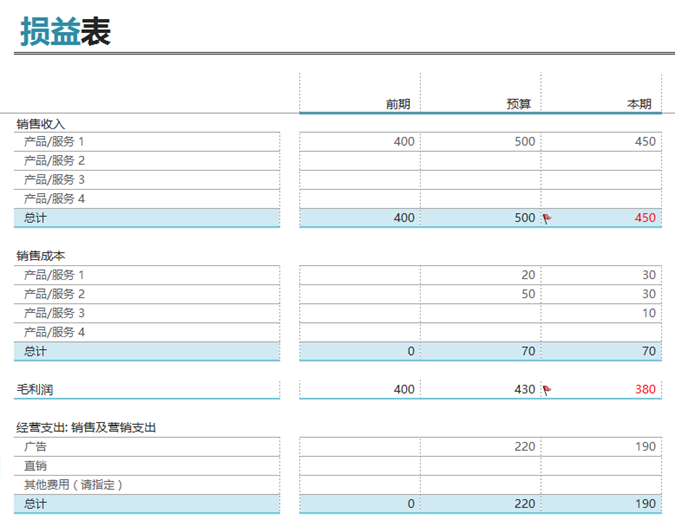Click the red flag icon in sales revenue total row
675x520 pixels.
pos(547,218)
